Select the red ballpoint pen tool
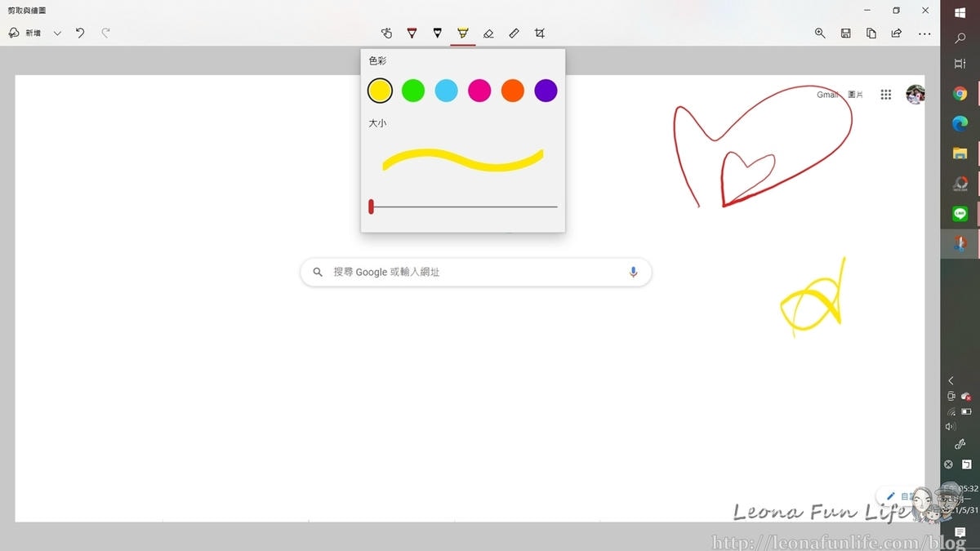Image resolution: width=980 pixels, height=551 pixels. coord(412,33)
